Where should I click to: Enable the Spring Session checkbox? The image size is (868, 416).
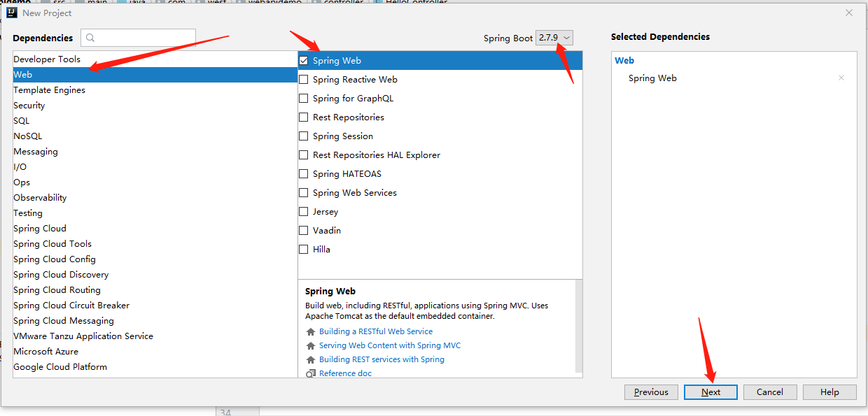pos(304,136)
